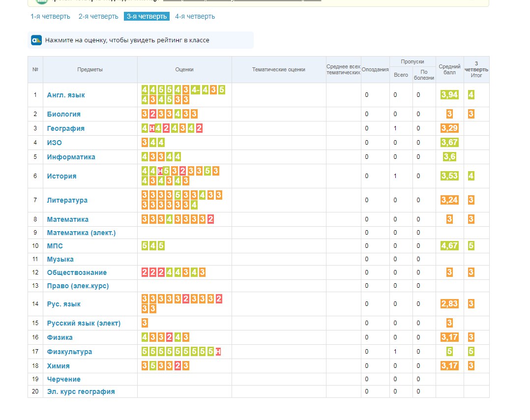Click the red Н absence mark in География row
Image resolution: width=530 pixels, height=420 pixels.
152,128
